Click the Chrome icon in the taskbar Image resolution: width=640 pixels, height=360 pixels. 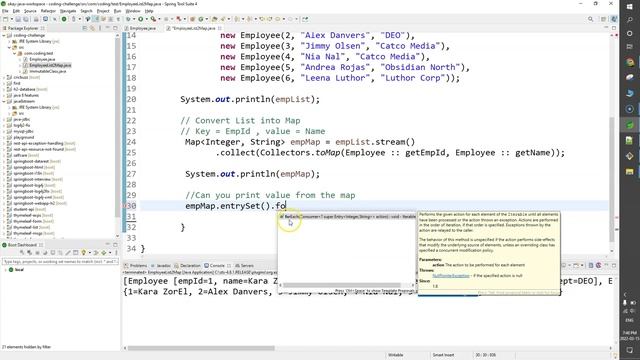coord(630,62)
